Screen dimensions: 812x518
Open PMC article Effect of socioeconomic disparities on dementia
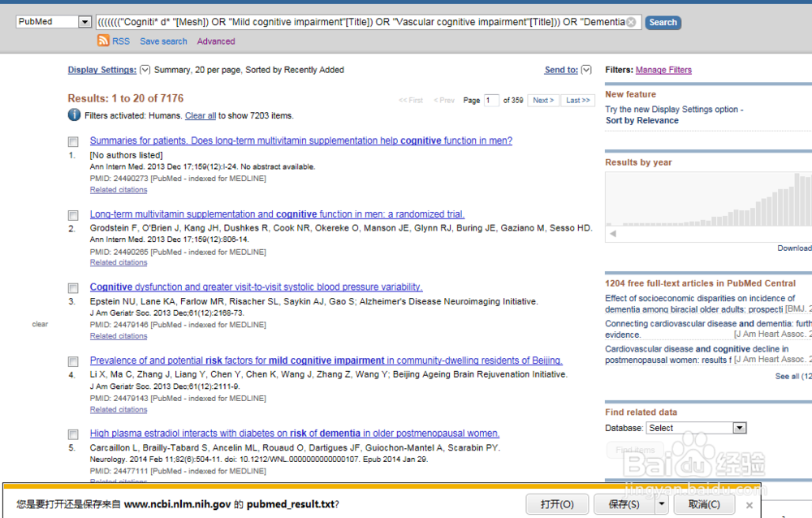click(700, 304)
